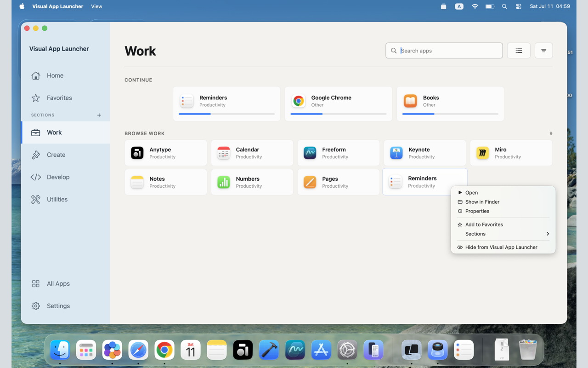Screen dimensions: 588x368
Task: Choose Open from the context menu
Action: coord(503,193)
